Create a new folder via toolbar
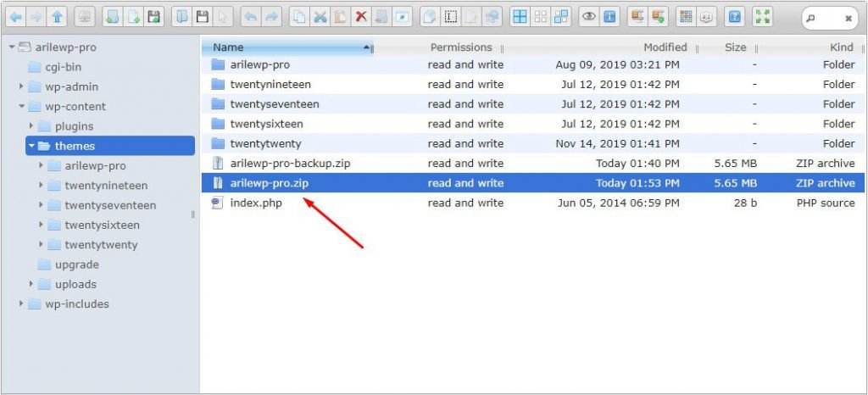The image size is (868, 395). [113, 17]
